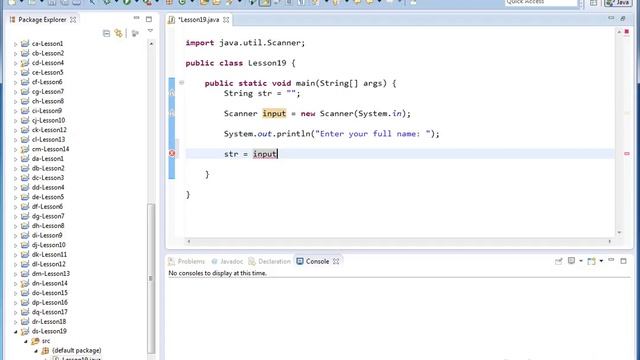Select the cf-Lesson6 project

click(x=47, y=82)
